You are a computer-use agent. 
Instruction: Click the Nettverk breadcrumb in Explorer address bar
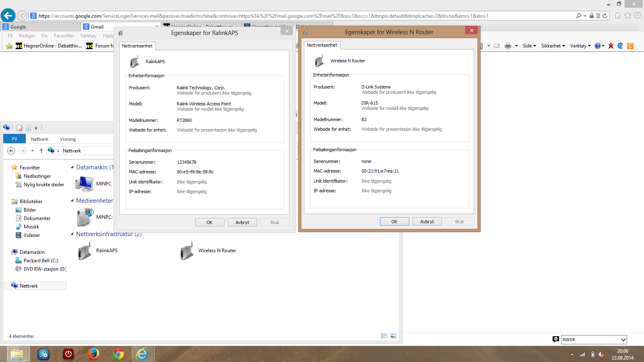tap(72, 151)
